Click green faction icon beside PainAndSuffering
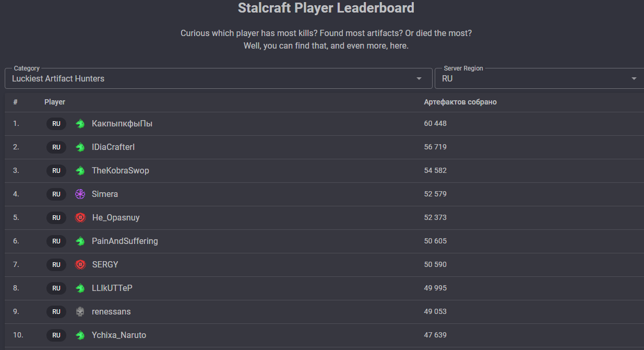The height and width of the screenshot is (350, 644). [x=80, y=241]
